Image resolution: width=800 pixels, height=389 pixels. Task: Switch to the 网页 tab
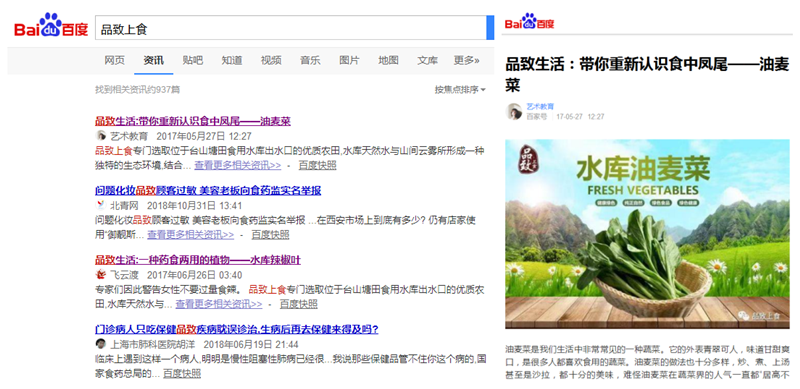114,60
